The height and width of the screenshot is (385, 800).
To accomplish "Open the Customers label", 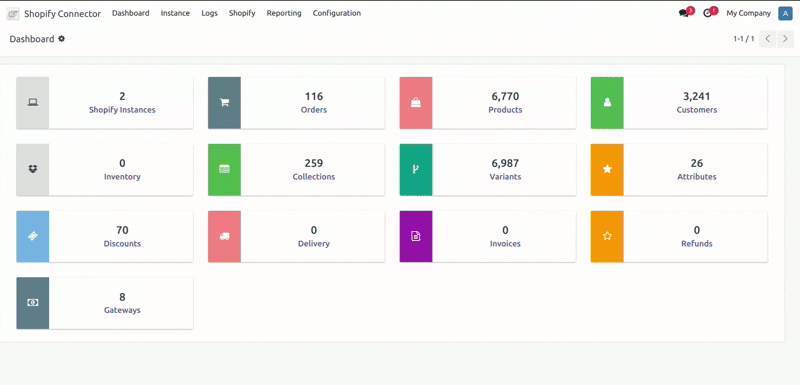I will [x=697, y=110].
